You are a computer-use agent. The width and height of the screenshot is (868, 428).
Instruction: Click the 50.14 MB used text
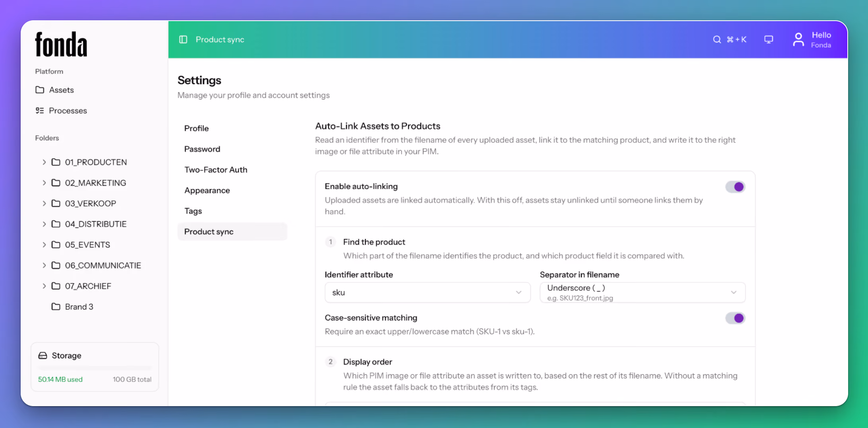point(60,379)
